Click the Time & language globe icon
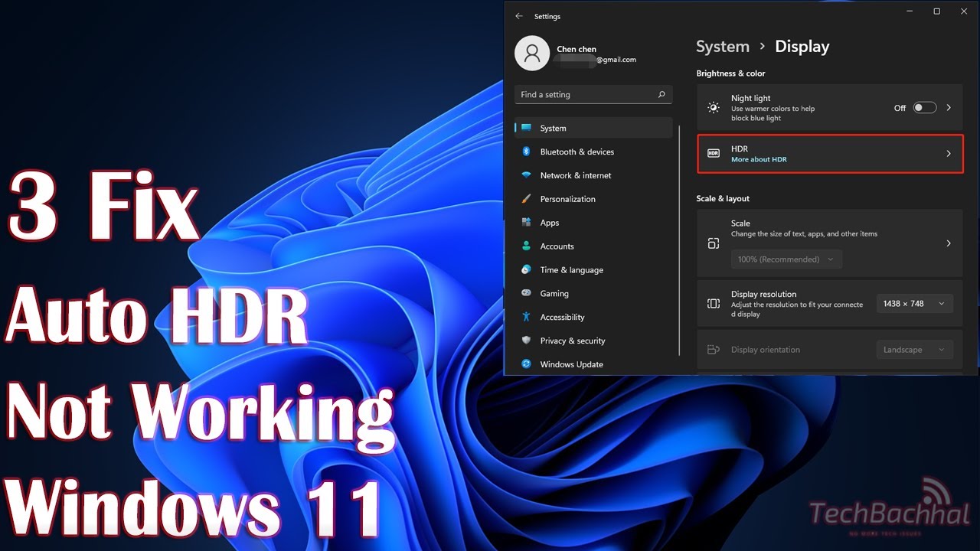 click(526, 269)
